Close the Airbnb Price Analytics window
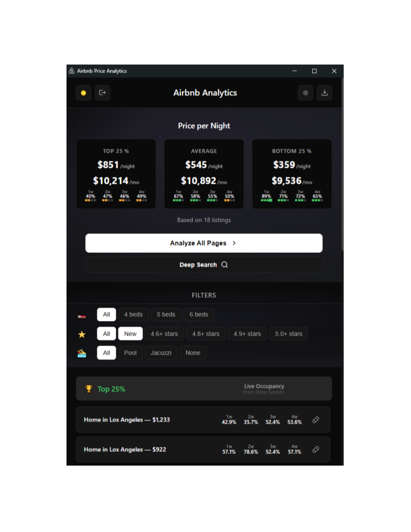This screenshot has height=532, width=411. (x=334, y=71)
